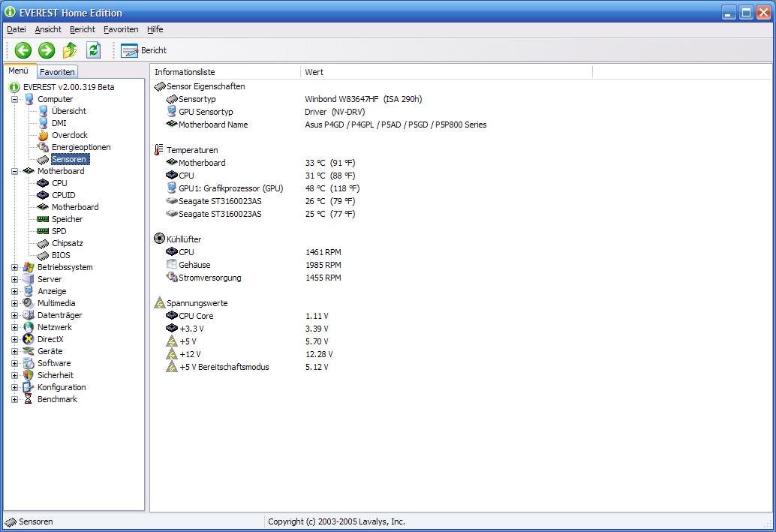Go back with the green left arrow
This screenshot has width=776, height=532.
pyautogui.click(x=23, y=50)
